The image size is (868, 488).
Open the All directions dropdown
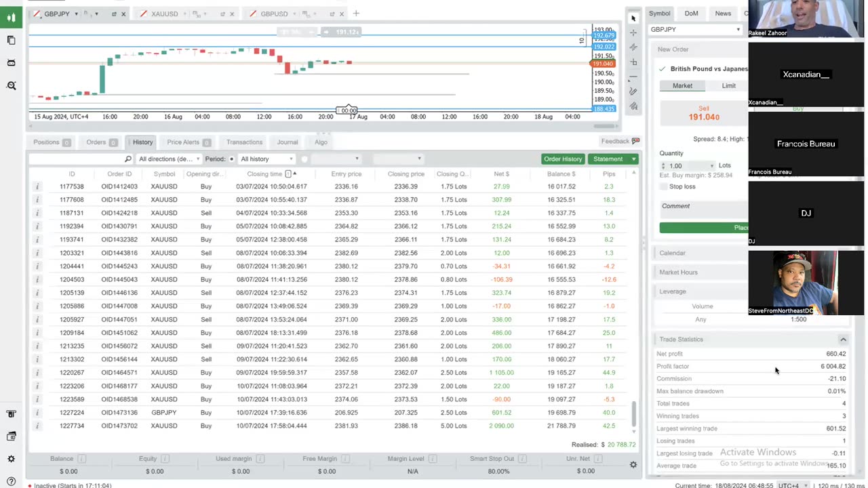click(x=169, y=159)
